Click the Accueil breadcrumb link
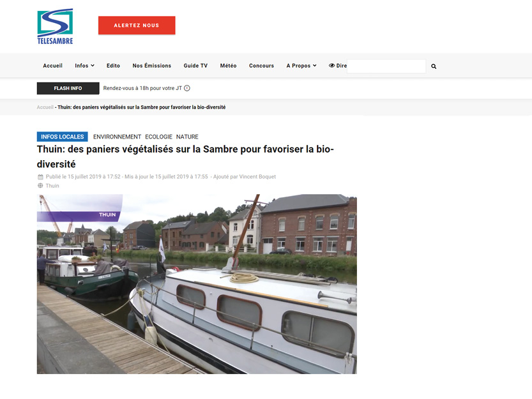532x399 pixels. 45,107
